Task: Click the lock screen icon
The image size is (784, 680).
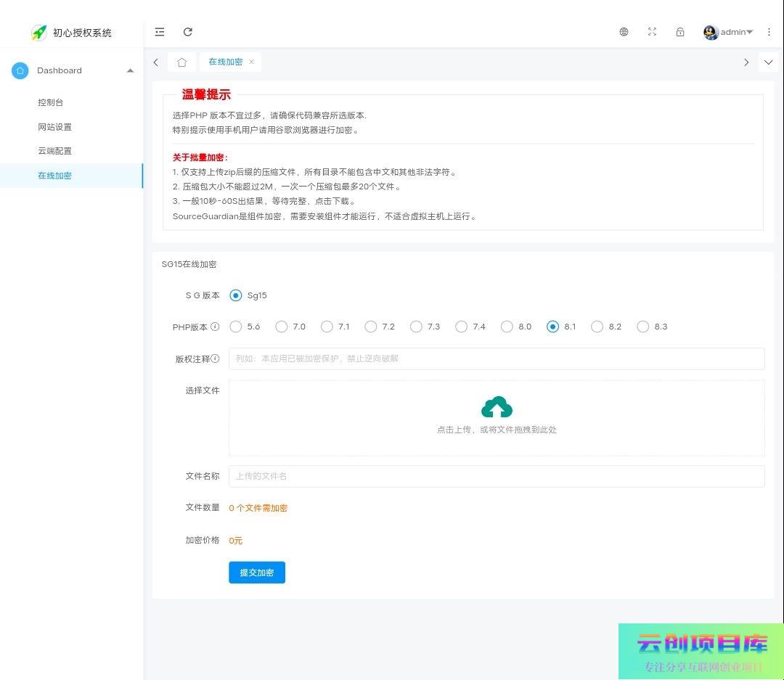Action: tap(680, 32)
